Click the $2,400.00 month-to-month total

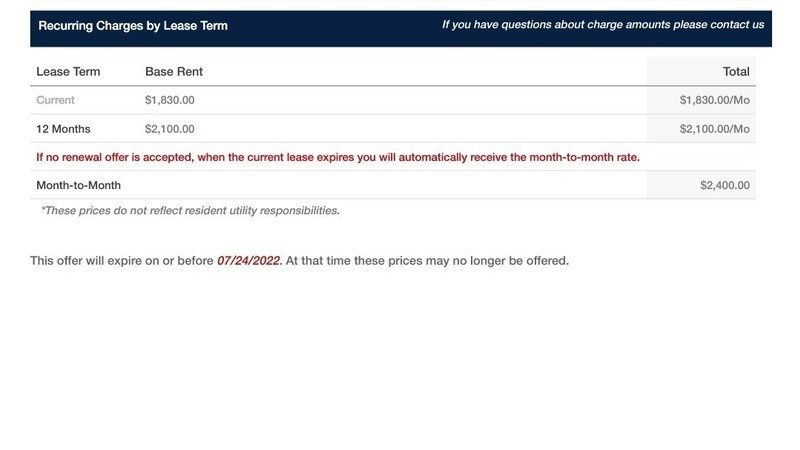point(724,185)
